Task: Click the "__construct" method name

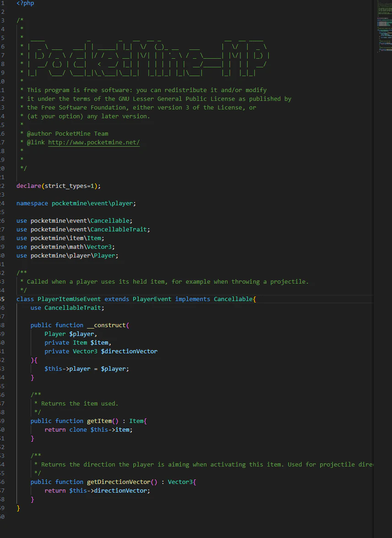Action: 106,325
